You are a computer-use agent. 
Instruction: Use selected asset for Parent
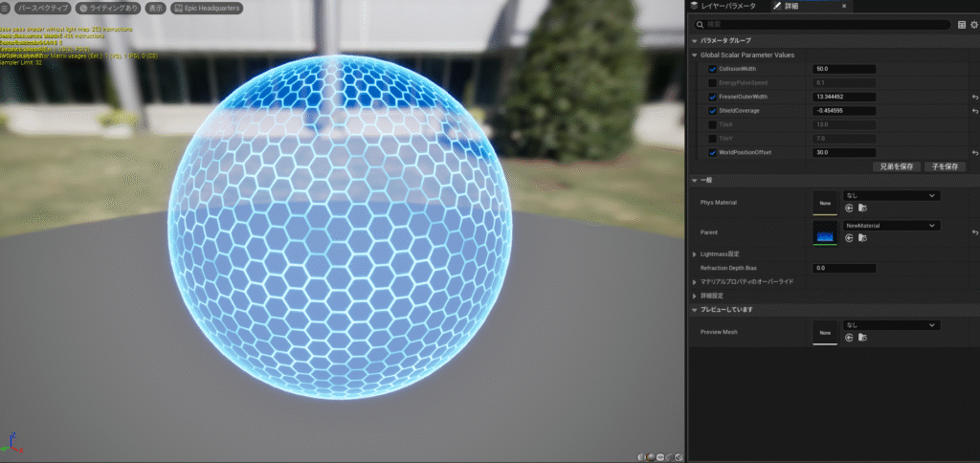point(849,238)
